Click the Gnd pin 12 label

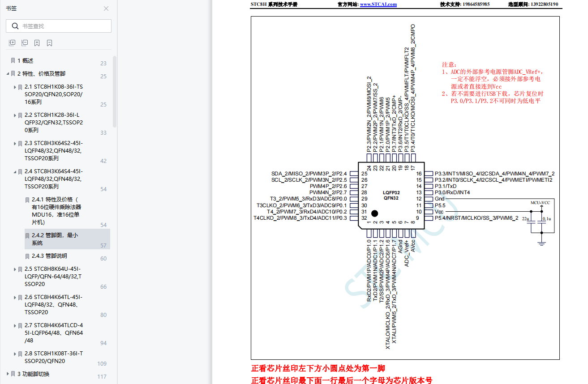(440, 199)
